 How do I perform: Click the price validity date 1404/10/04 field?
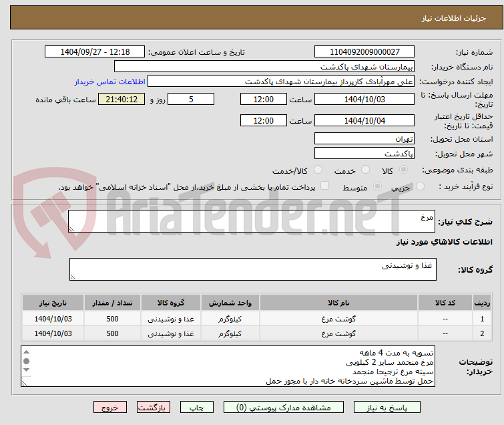[364, 120]
